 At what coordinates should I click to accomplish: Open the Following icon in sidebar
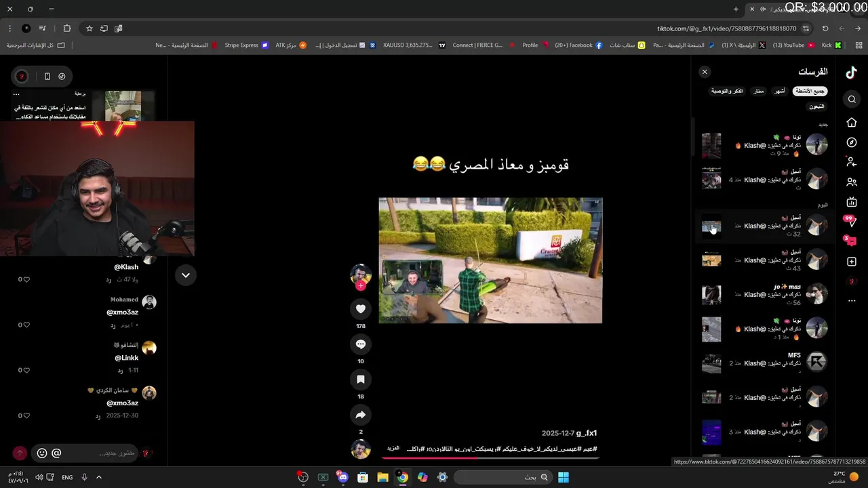pyautogui.click(x=852, y=162)
